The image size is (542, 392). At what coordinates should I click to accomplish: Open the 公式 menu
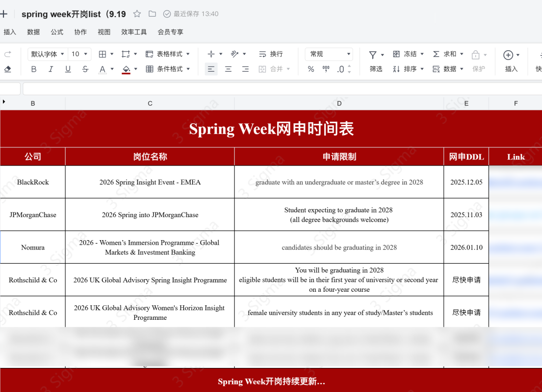pyautogui.click(x=57, y=32)
